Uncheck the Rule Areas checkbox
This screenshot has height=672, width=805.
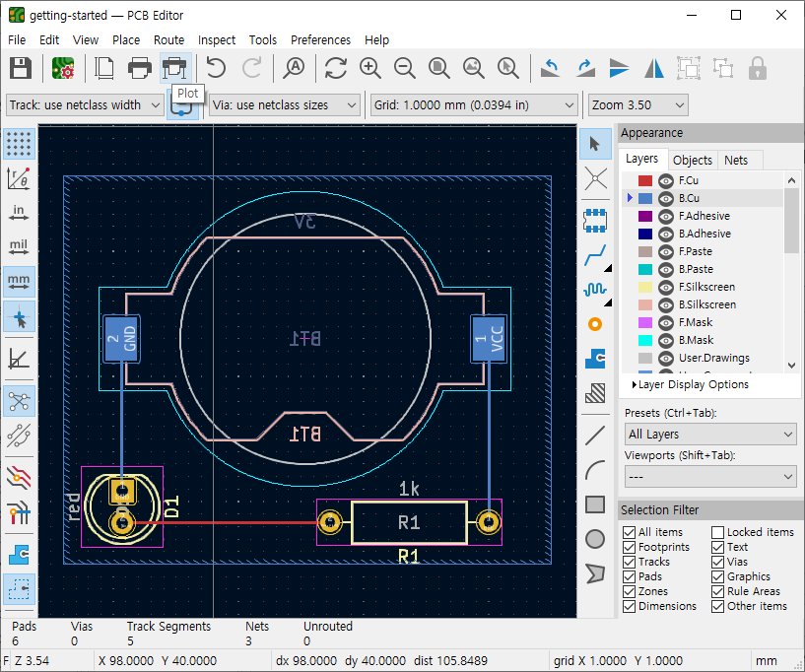(717, 591)
